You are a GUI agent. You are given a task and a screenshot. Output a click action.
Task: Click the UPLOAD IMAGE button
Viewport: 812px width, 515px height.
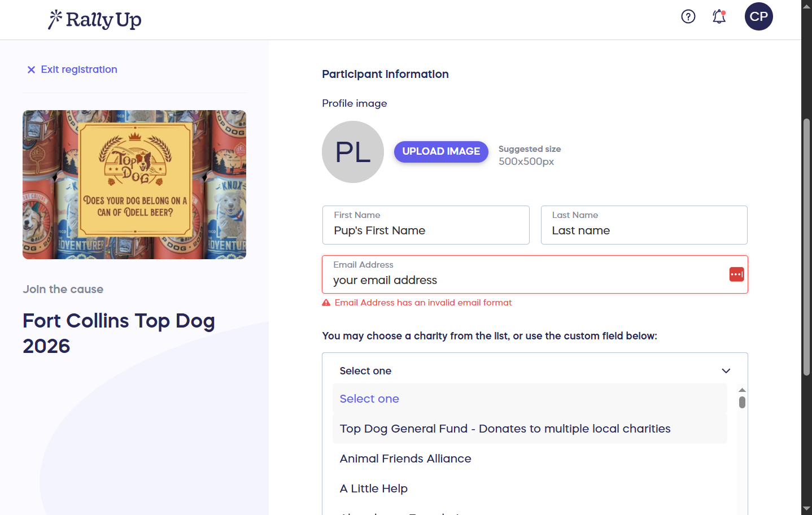tap(441, 151)
